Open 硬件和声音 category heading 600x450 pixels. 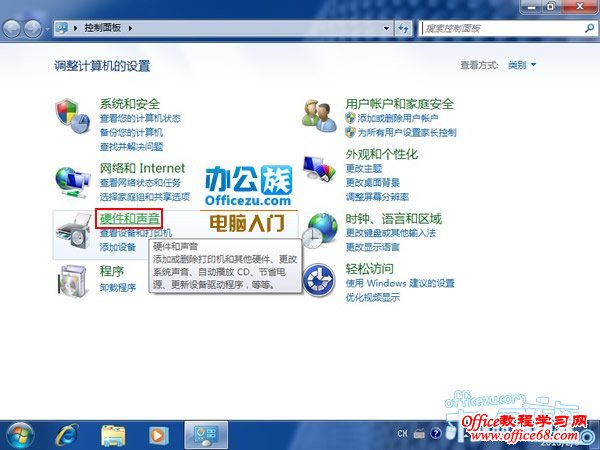130,219
